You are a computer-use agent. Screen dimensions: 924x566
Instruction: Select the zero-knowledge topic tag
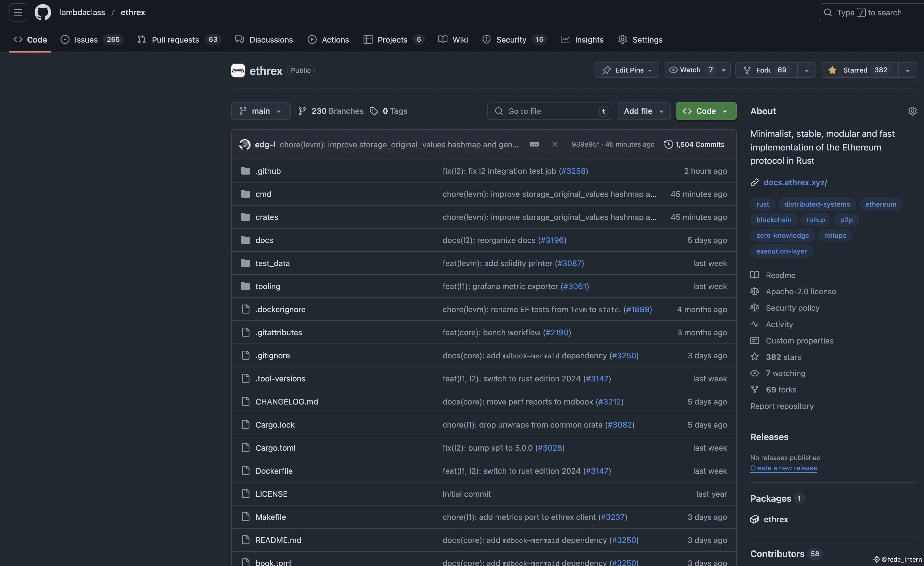coord(782,235)
